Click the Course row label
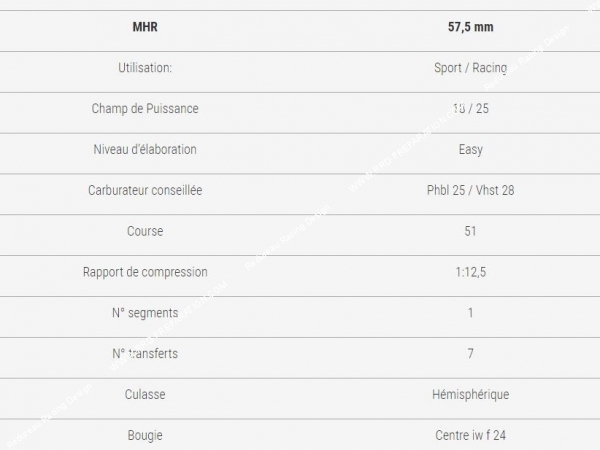This screenshot has width=600, height=450. pos(145,231)
